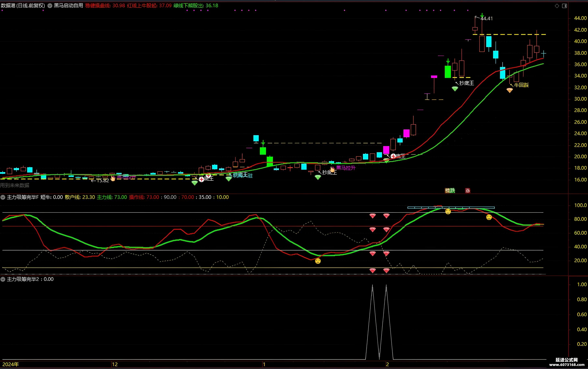
Task: Click the first yellow smiley face icon
Action: (448, 211)
